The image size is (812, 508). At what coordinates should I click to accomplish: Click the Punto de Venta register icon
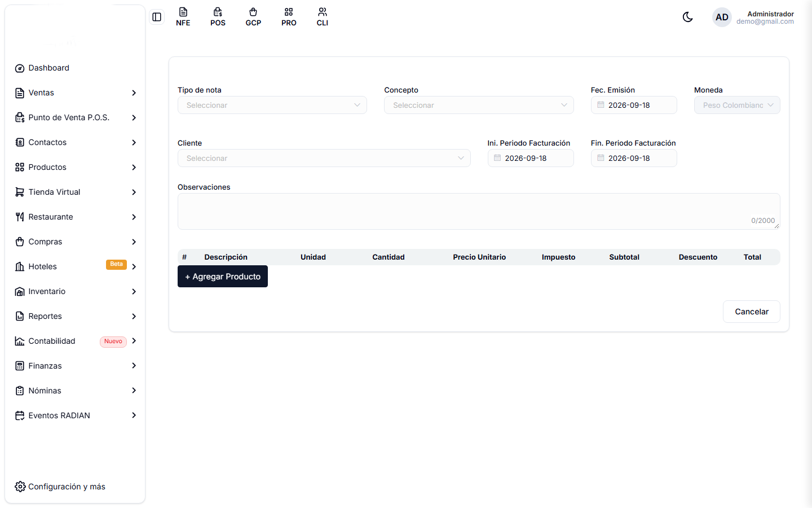click(20, 117)
